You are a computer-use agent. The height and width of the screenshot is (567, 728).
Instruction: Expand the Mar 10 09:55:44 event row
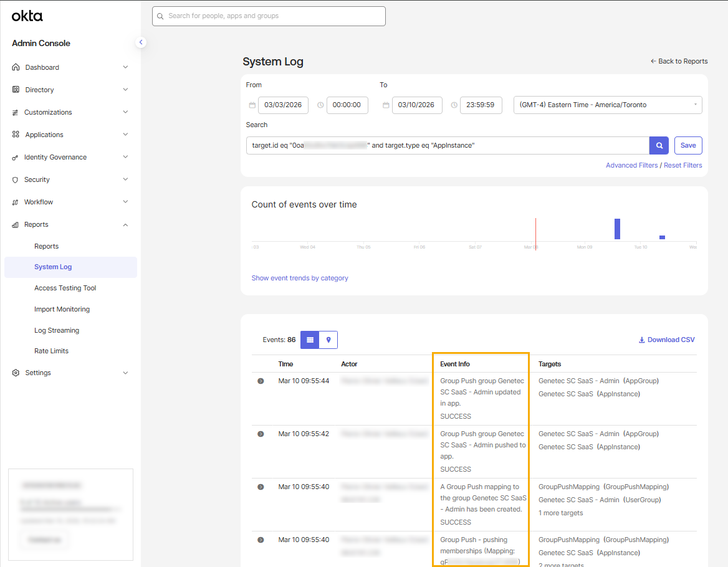tap(261, 381)
